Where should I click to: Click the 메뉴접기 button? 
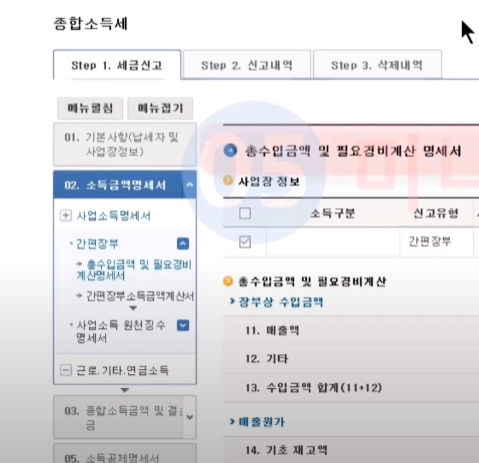[160, 108]
